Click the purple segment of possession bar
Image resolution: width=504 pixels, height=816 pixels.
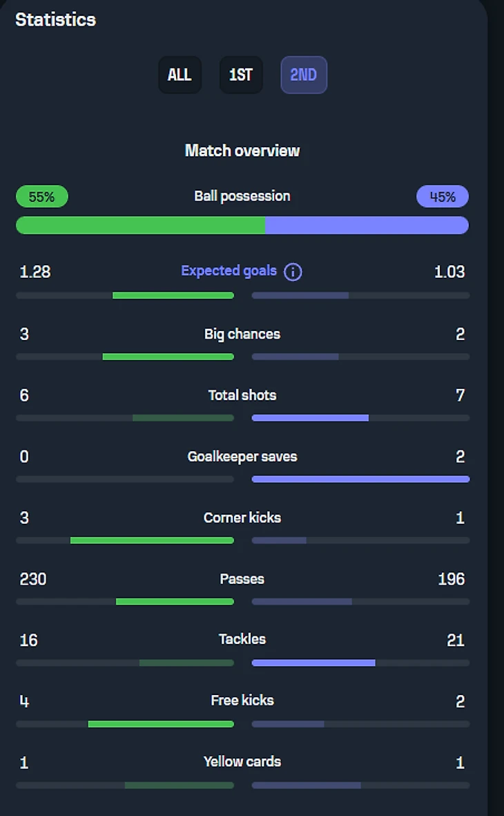pyautogui.click(x=367, y=225)
